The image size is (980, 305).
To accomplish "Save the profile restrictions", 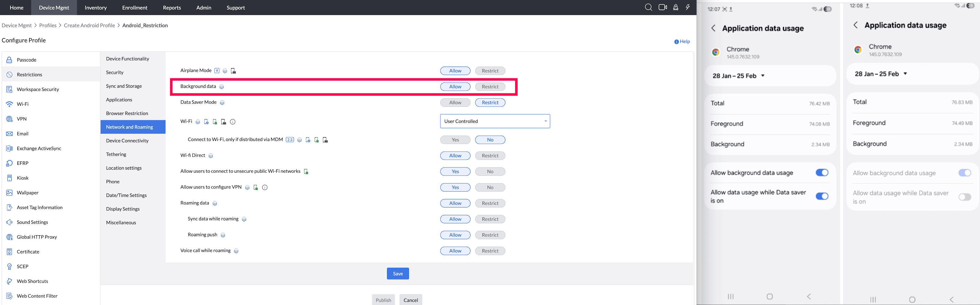I will (398, 274).
